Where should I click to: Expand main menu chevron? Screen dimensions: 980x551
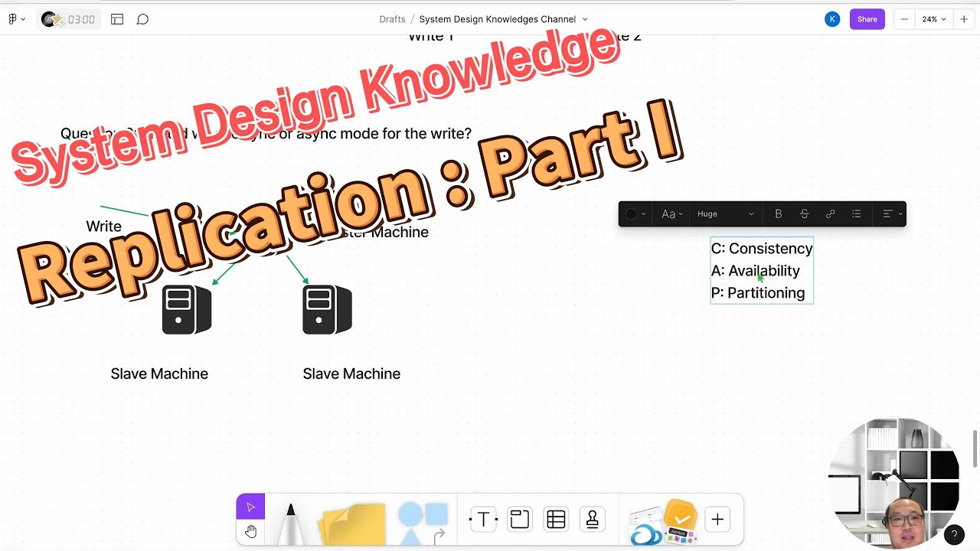point(22,19)
